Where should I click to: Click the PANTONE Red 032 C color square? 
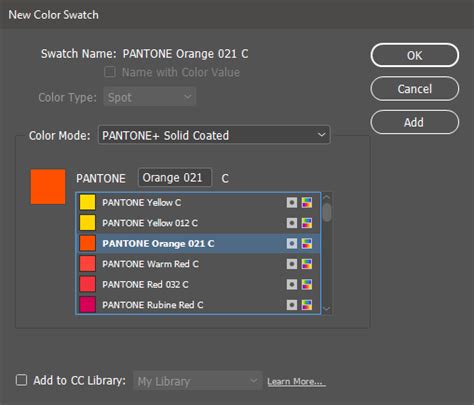[88, 285]
